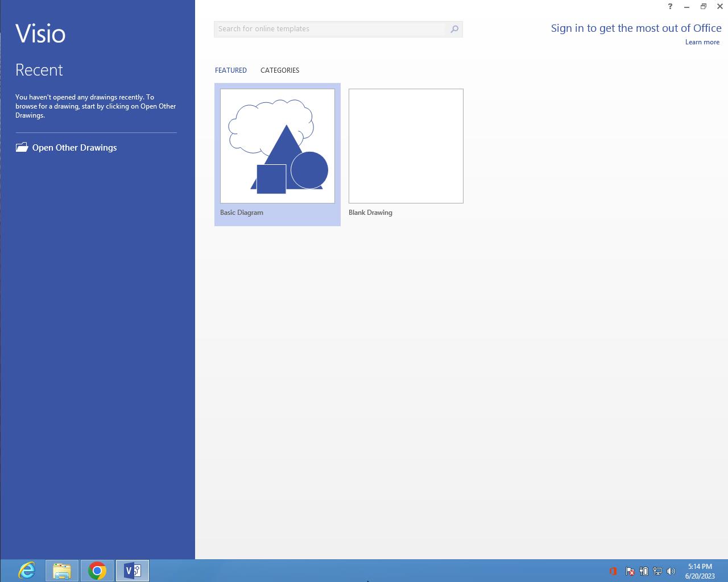Focus the Search for online templates field

(x=330, y=29)
